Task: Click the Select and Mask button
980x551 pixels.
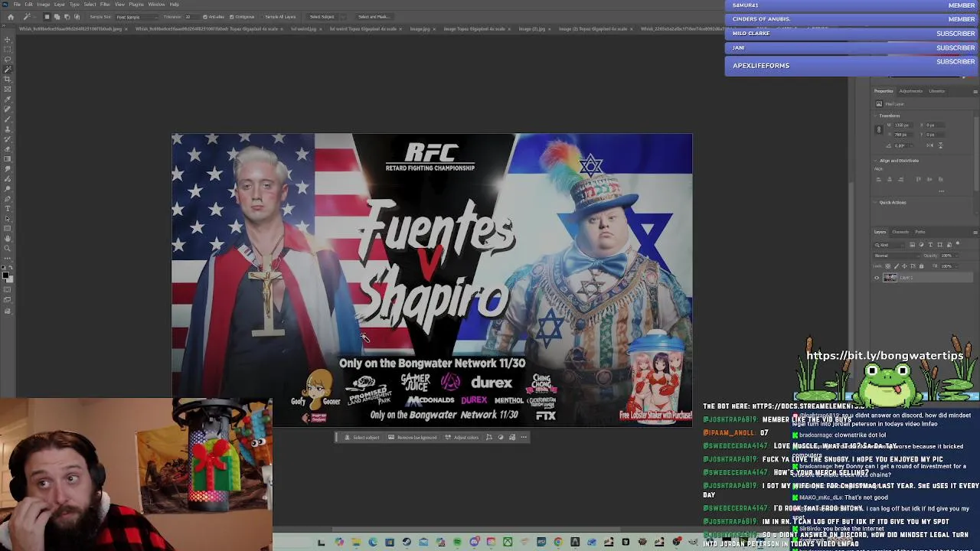Action: pyautogui.click(x=373, y=16)
